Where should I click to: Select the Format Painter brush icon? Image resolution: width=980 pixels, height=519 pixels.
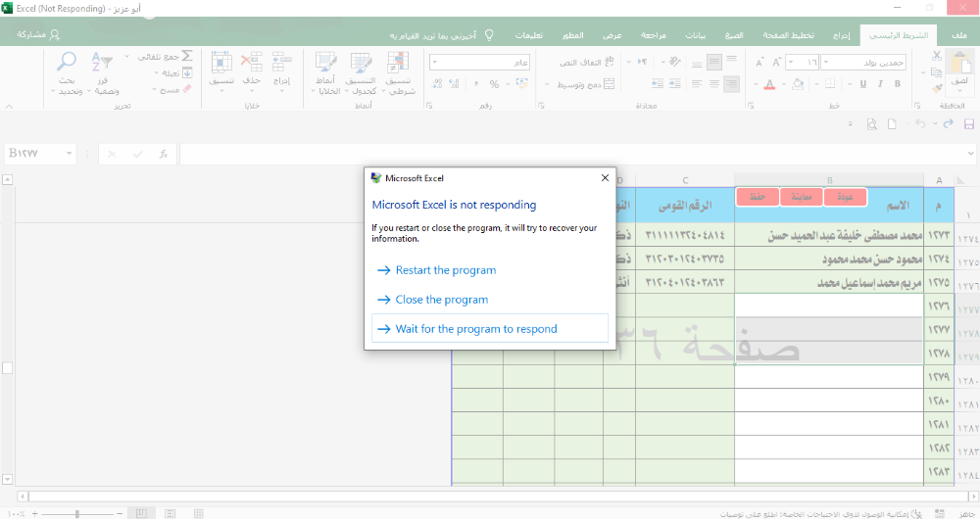tap(936, 89)
